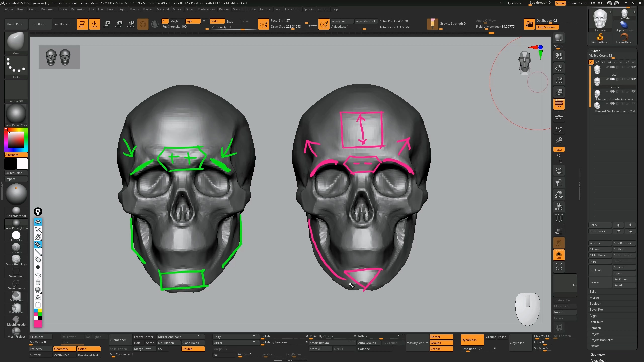644x362 pixels.
Task: Click the DynaMesh button
Action: coord(472,340)
